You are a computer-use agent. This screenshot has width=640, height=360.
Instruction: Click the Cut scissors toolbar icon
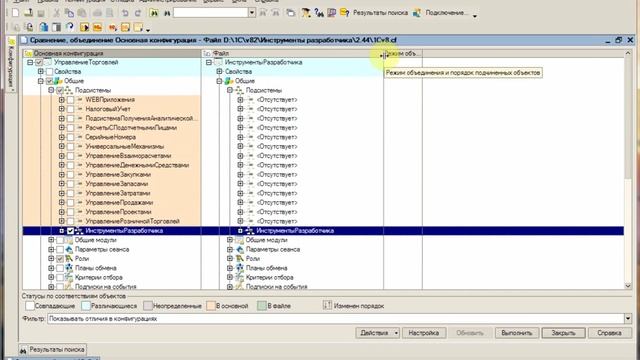[57, 13]
